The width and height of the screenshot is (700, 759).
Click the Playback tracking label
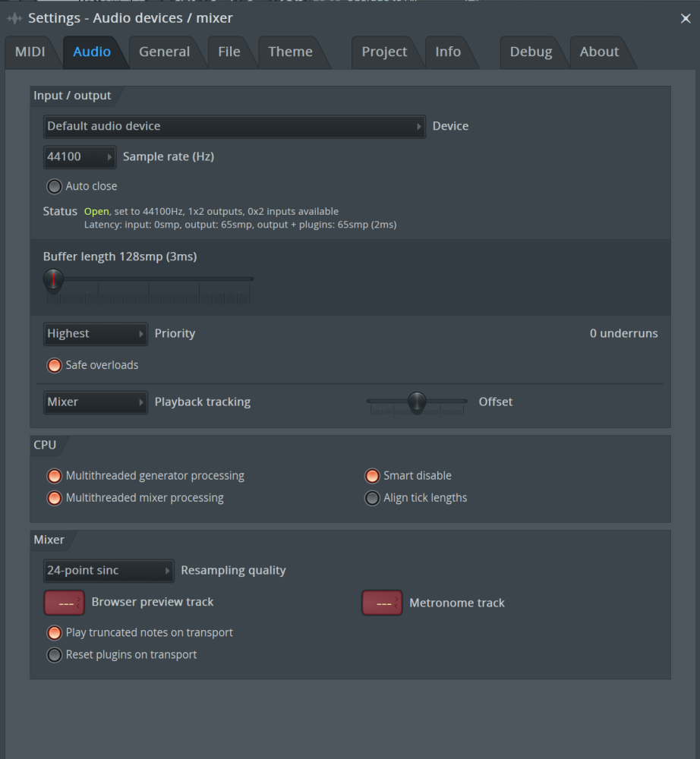point(203,402)
